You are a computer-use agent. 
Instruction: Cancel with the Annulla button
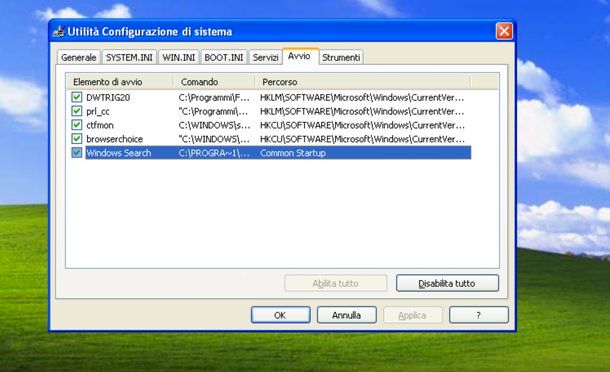click(x=347, y=315)
